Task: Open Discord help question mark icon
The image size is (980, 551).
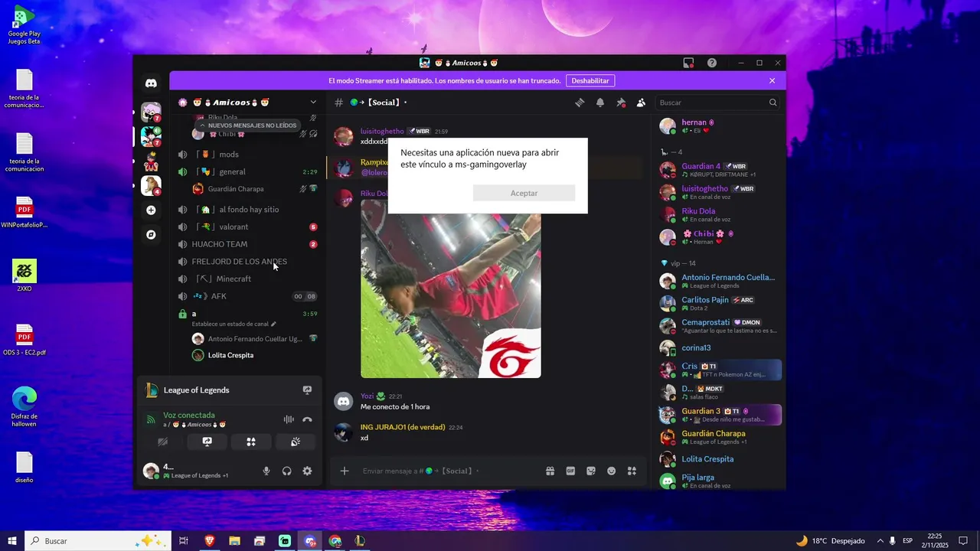Action: 712,63
